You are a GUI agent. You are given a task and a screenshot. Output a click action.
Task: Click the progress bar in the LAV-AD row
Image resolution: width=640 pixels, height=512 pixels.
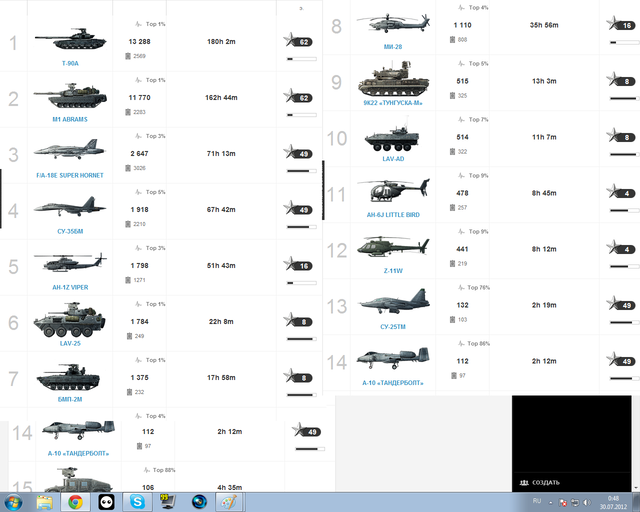624,154
